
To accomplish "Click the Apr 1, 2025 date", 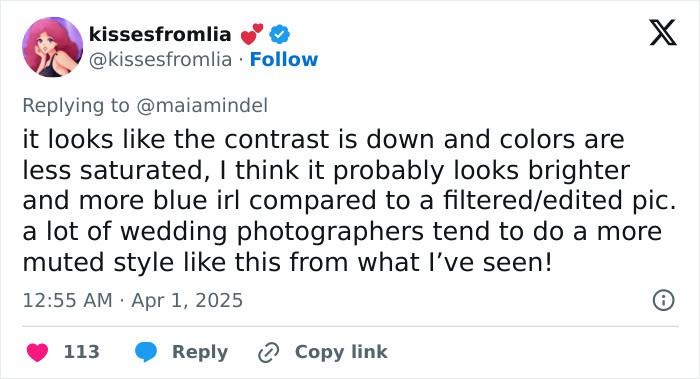I will click(187, 300).
